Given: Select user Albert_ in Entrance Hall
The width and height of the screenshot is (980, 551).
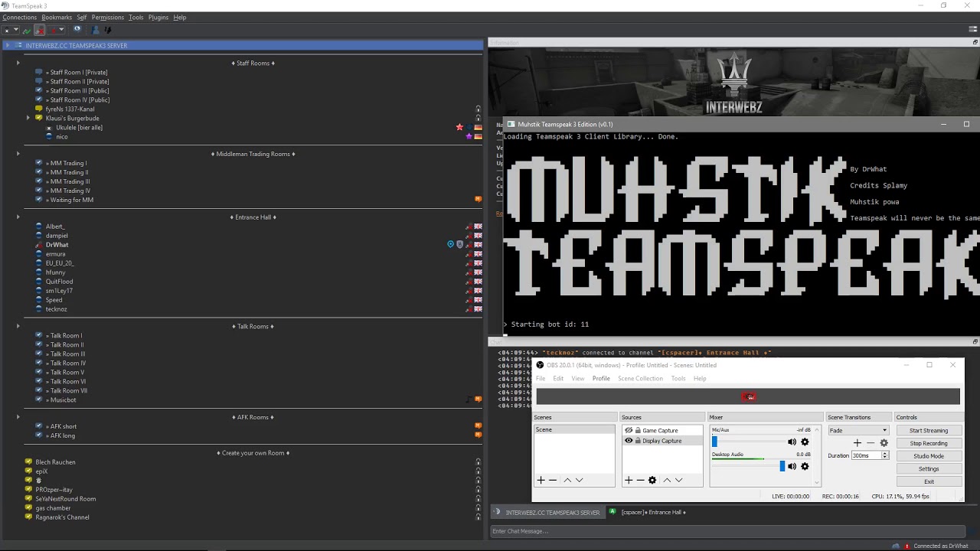Looking at the screenshot, I should click(x=55, y=226).
